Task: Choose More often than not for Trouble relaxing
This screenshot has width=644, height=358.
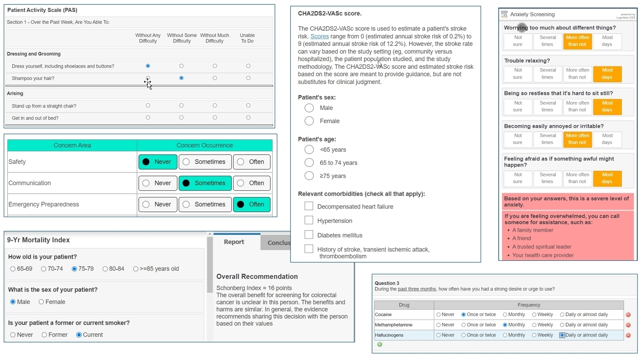Action: 577,73
